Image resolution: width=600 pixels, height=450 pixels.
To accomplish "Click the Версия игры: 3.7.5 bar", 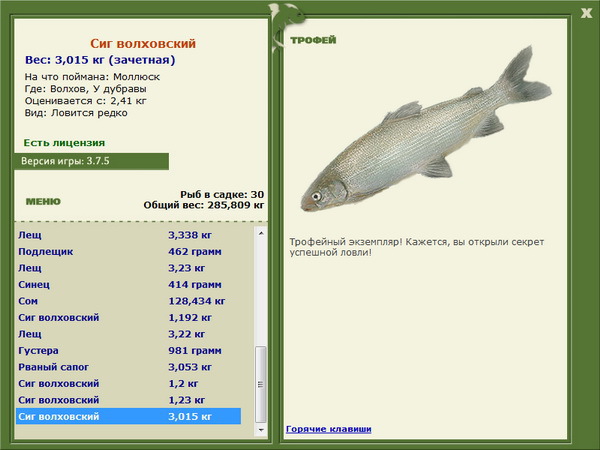I will (x=91, y=161).
